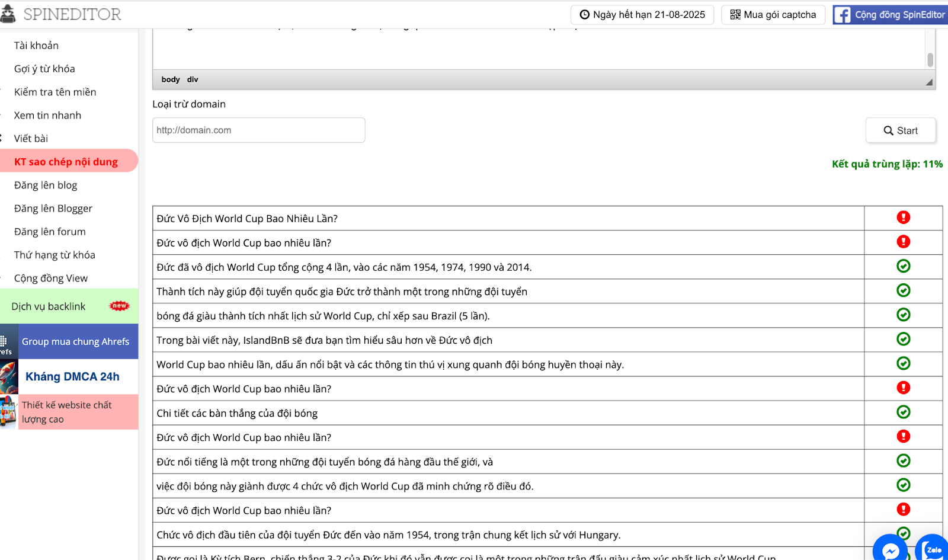Open Đăng lên forum menu item
The width and height of the screenshot is (948, 560).
[50, 231]
